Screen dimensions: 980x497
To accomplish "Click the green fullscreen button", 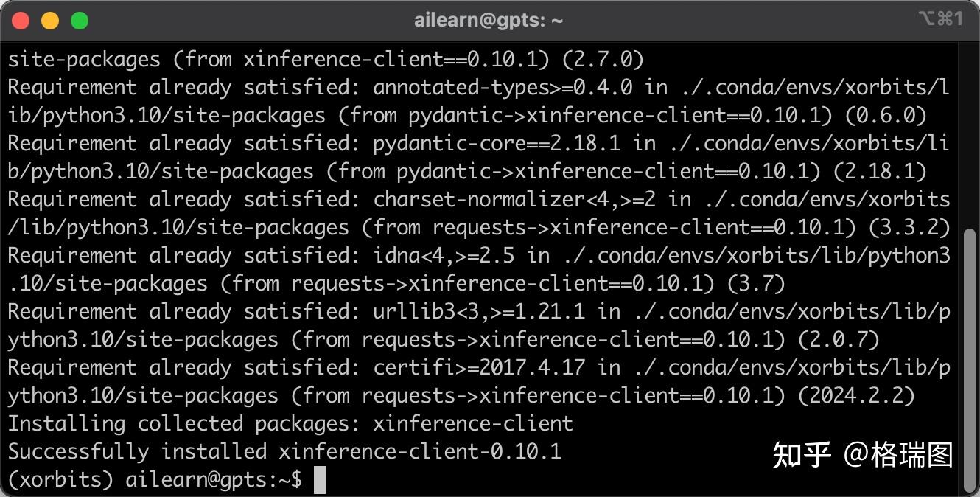I will [78, 19].
